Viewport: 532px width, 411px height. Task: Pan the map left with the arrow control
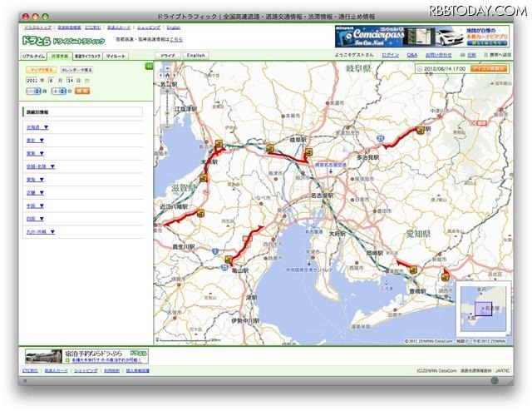coord(160,75)
